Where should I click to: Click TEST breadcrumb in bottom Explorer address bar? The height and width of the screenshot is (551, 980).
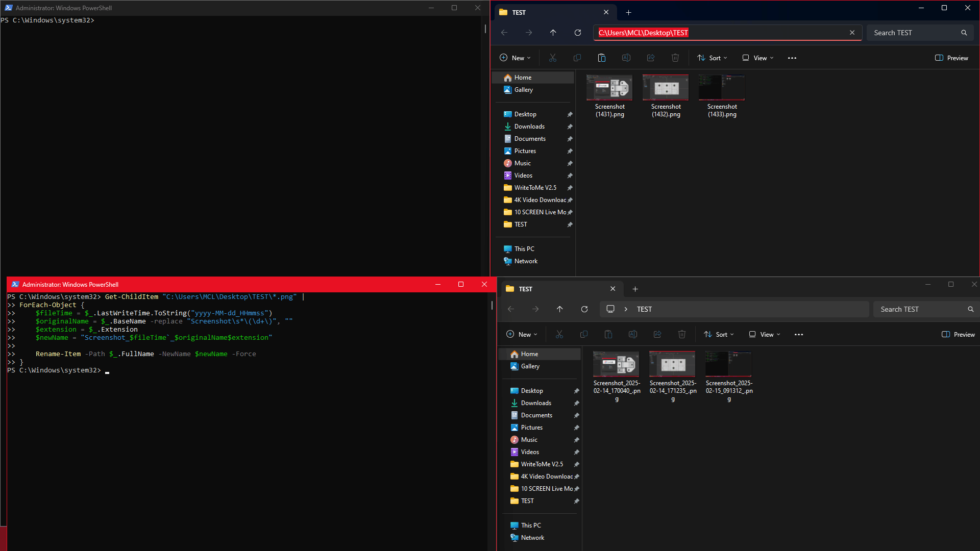644,309
